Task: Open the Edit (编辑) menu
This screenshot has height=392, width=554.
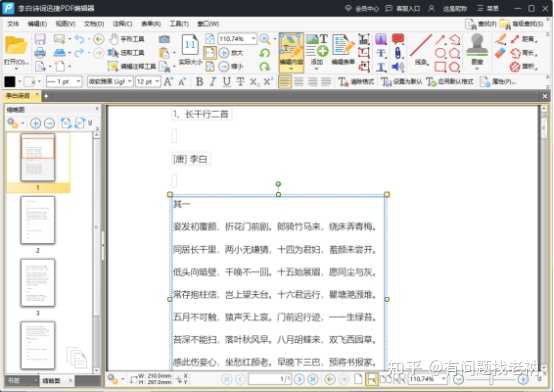Action: [37, 24]
